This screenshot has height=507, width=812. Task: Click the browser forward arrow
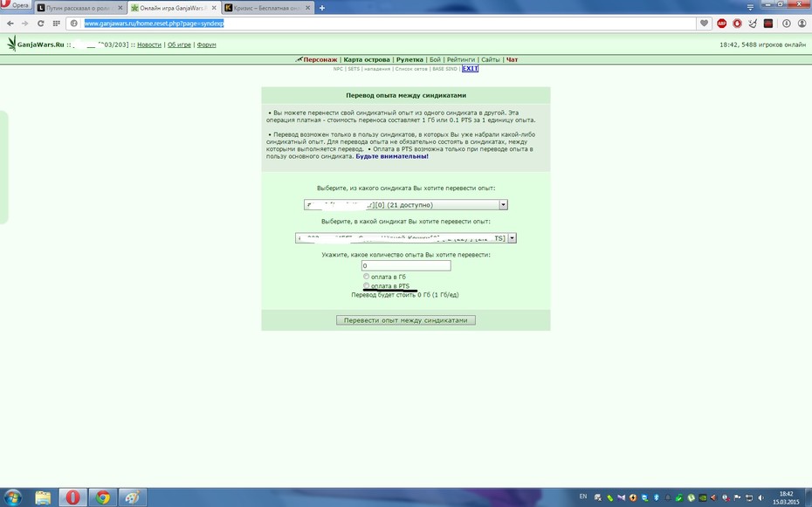(24, 24)
